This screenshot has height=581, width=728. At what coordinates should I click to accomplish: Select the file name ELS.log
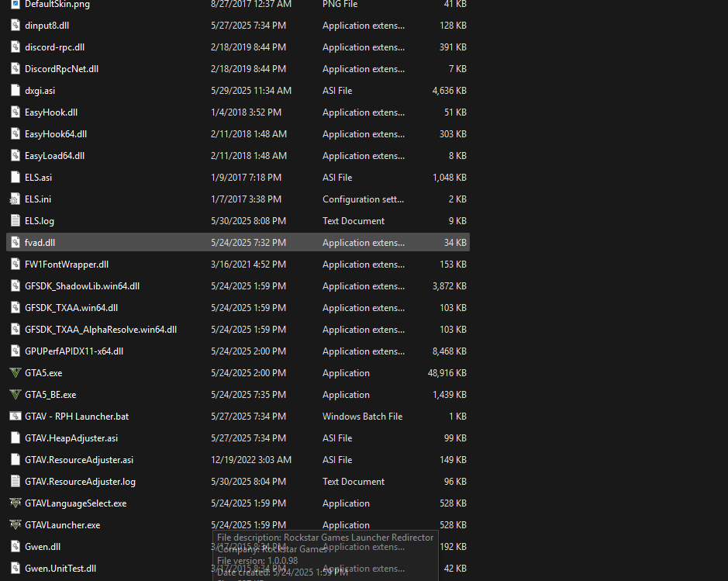pyautogui.click(x=40, y=221)
